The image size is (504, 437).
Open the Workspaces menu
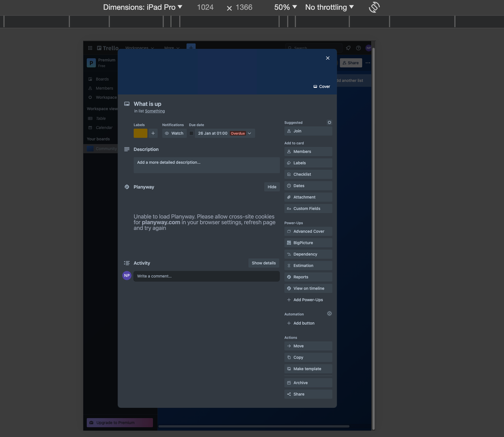click(138, 48)
